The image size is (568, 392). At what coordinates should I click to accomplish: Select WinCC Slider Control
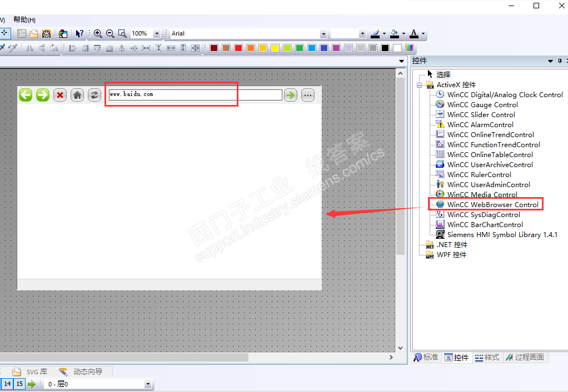coord(481,115)
